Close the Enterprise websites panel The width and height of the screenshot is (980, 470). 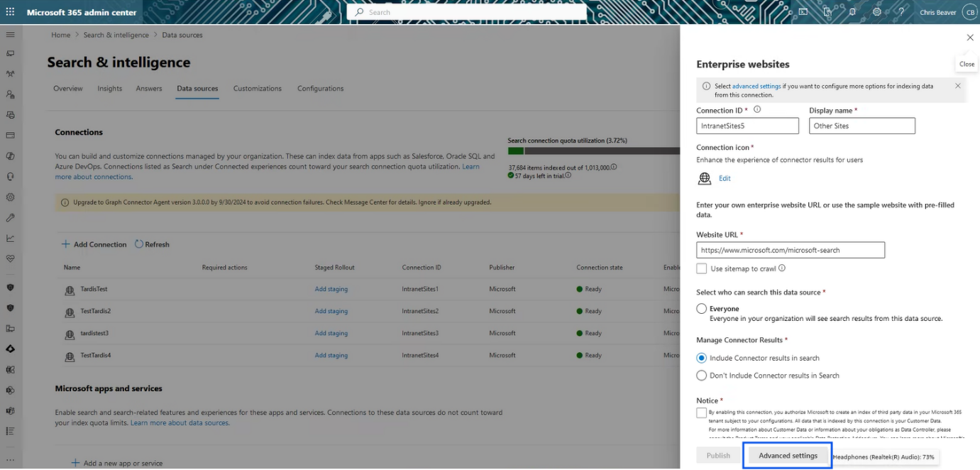[x=970, y=38]
